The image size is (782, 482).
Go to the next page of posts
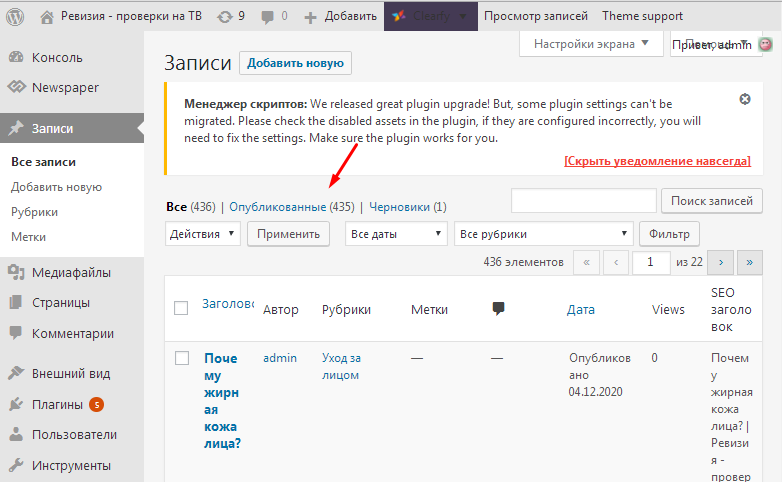click(x=720, y=262)
